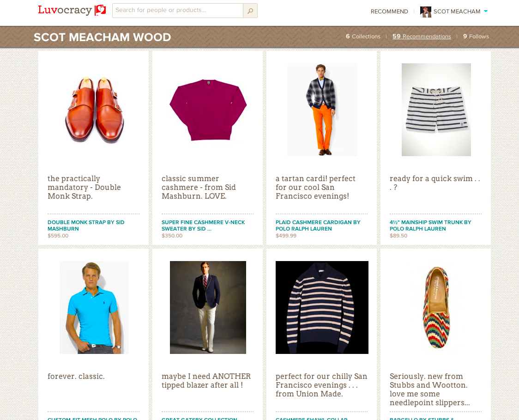Open Double Monk Strap by Sid Mashburn link
This screenshot has width=519, height=420.
(x=86, y=225)
